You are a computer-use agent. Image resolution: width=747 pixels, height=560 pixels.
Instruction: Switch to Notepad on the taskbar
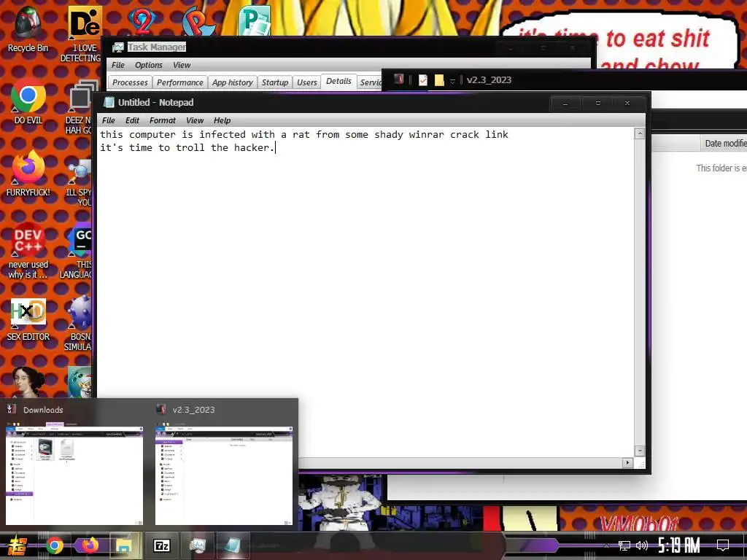click(233, 545)
